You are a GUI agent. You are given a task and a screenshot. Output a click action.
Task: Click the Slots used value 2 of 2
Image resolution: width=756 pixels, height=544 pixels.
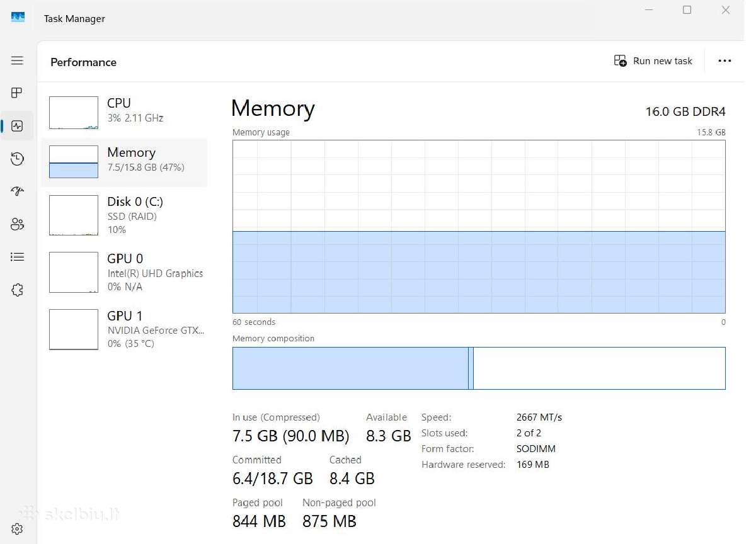coord(529,433)
